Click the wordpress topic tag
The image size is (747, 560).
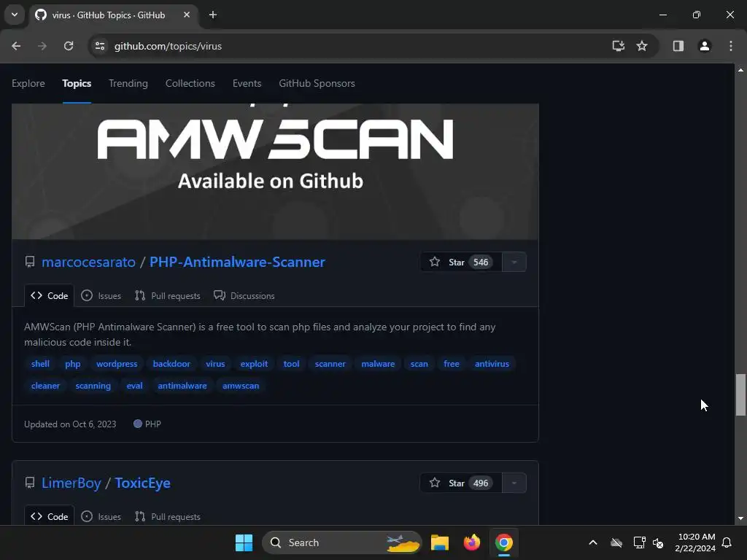(117, 364)
